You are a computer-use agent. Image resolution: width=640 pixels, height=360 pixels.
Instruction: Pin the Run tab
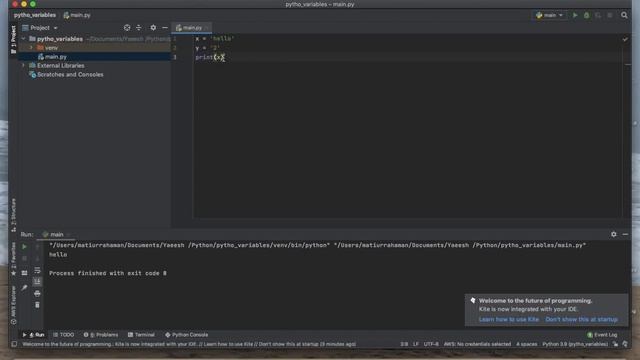[x=24, y=287]
